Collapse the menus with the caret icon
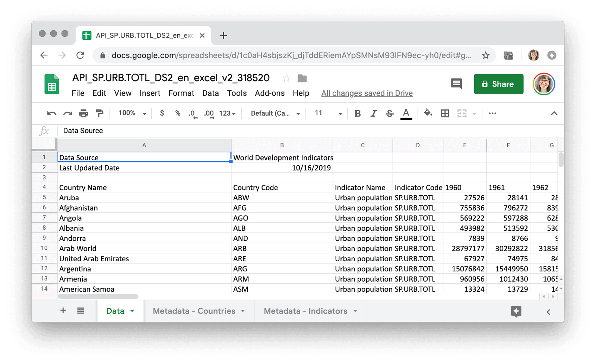Viewport: 596px width, 364px height. 554,114
